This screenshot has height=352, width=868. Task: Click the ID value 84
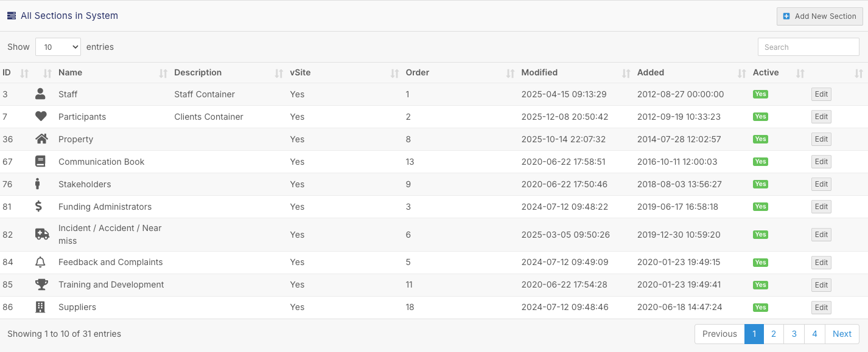8,262
